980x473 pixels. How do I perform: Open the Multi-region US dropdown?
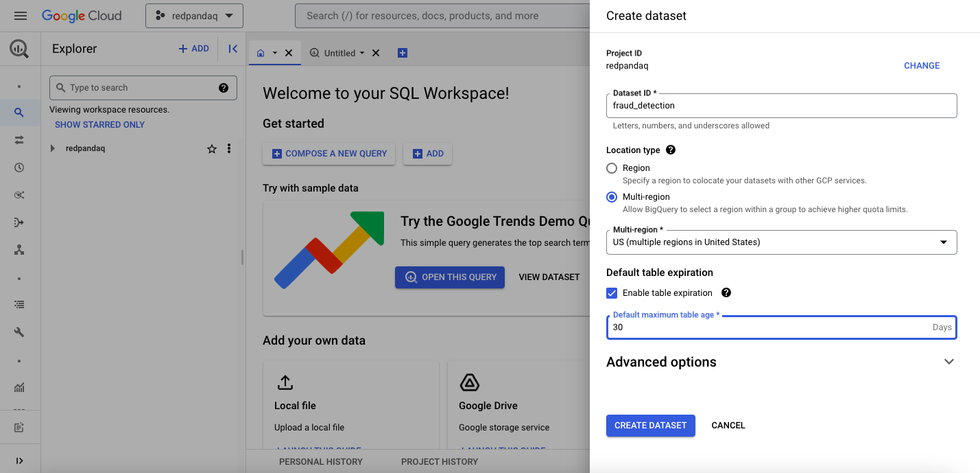point(781,242)
